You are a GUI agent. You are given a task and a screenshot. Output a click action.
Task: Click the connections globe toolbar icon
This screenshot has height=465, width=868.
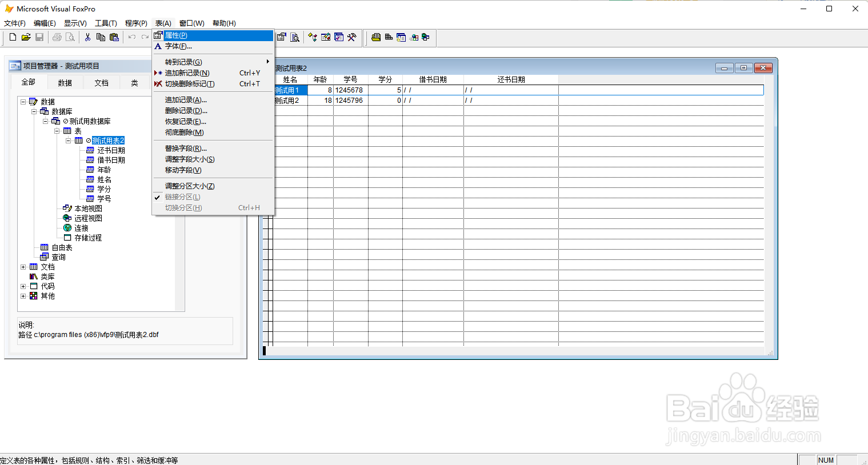[426, 37]
